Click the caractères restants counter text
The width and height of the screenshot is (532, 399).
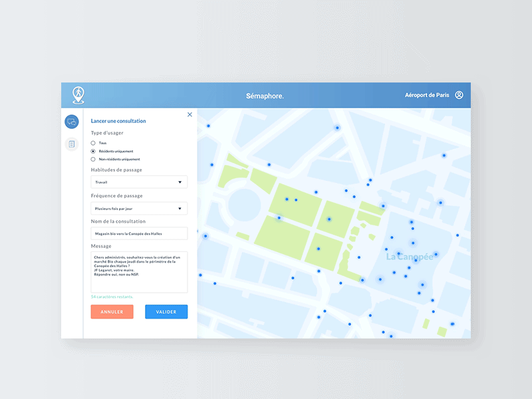(112, 297)
